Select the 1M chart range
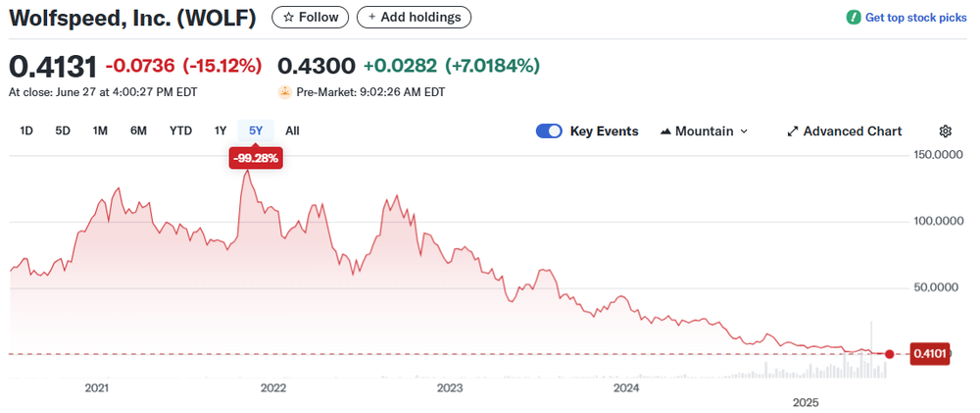The width and height of the screenshot is (980, 413). point(100,130)
